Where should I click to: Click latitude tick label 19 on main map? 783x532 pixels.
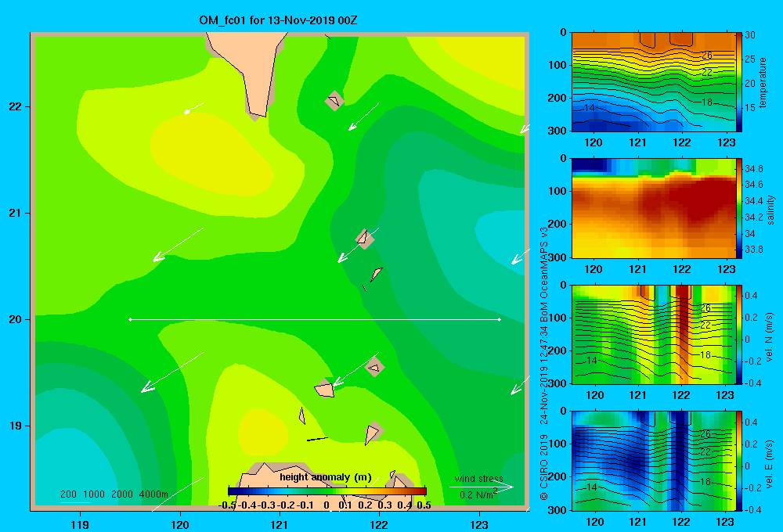click(x=15, y=426)
